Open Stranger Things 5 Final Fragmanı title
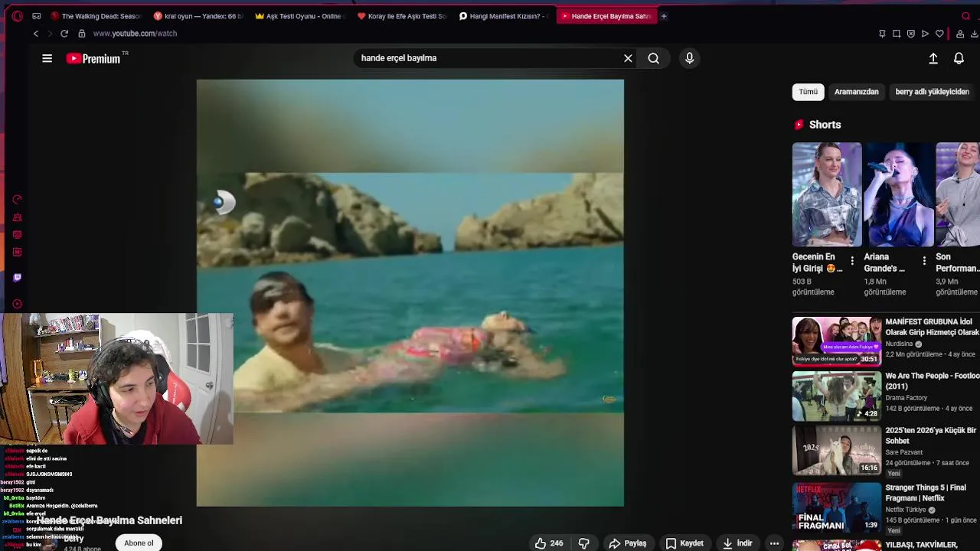The width and height of the screenshot is (980, 551). (926, 493)
